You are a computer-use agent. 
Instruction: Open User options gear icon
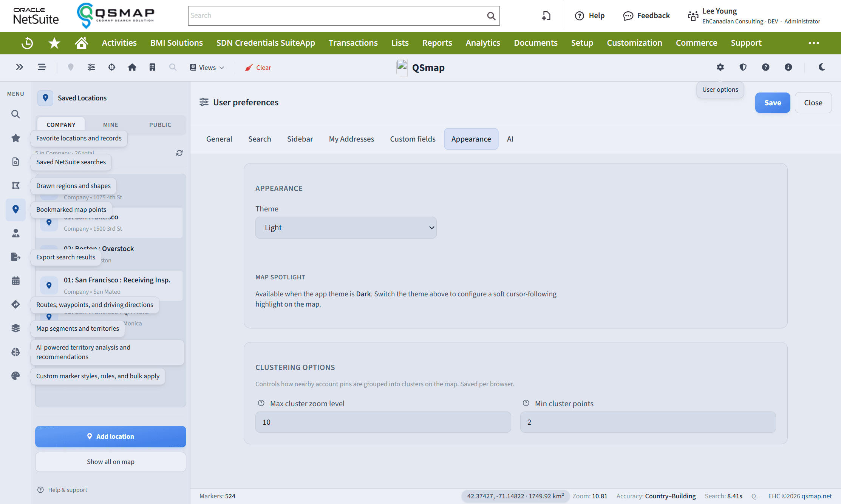720,67
